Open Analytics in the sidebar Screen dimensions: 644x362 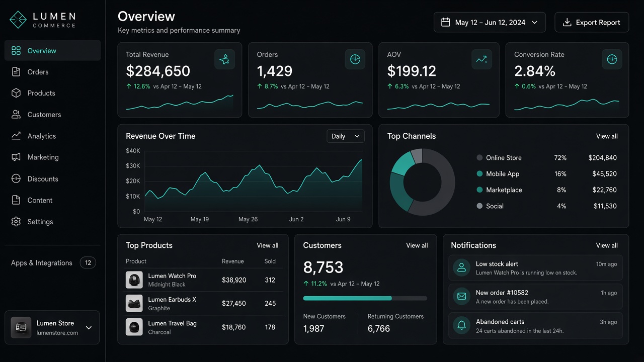coord(53,136)
